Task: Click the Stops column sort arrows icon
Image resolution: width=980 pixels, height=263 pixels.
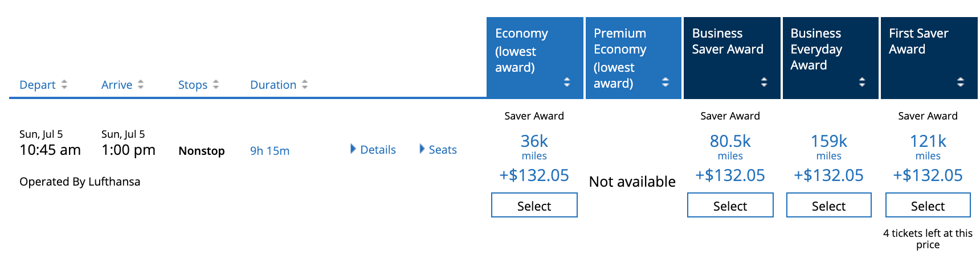Action: (x=216, y=84)
